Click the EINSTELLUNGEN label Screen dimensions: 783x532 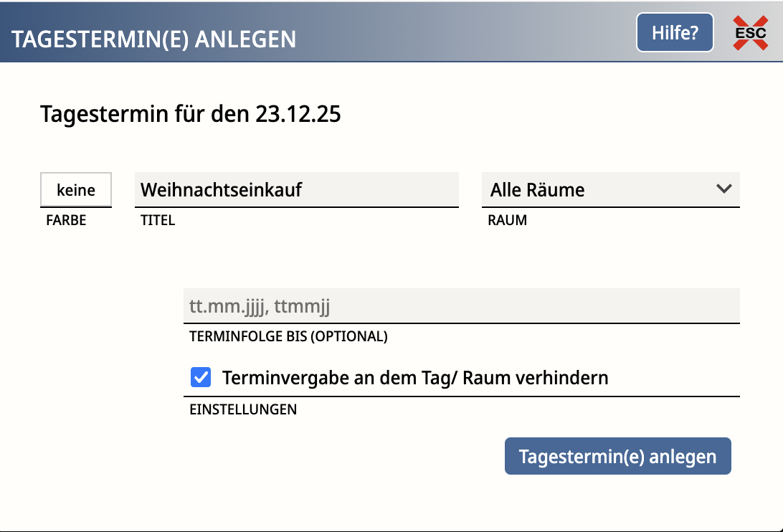[x=242, y=410]
